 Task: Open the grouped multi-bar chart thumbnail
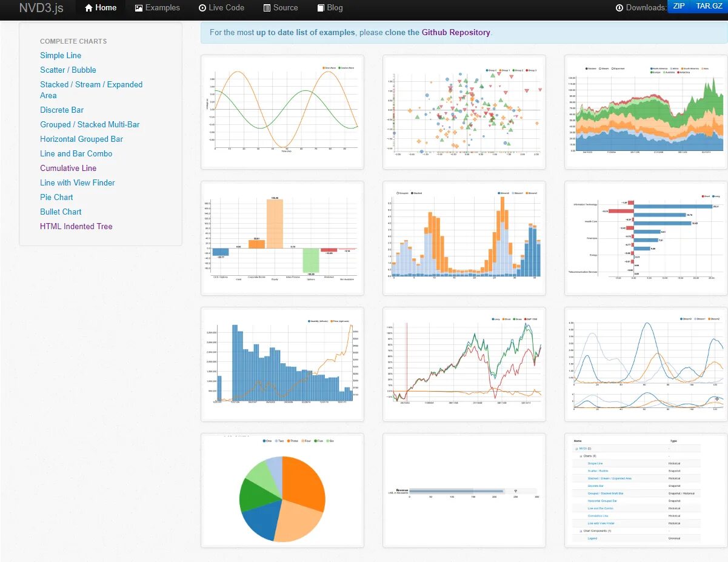pyautogui.click(x=464, y=238)
